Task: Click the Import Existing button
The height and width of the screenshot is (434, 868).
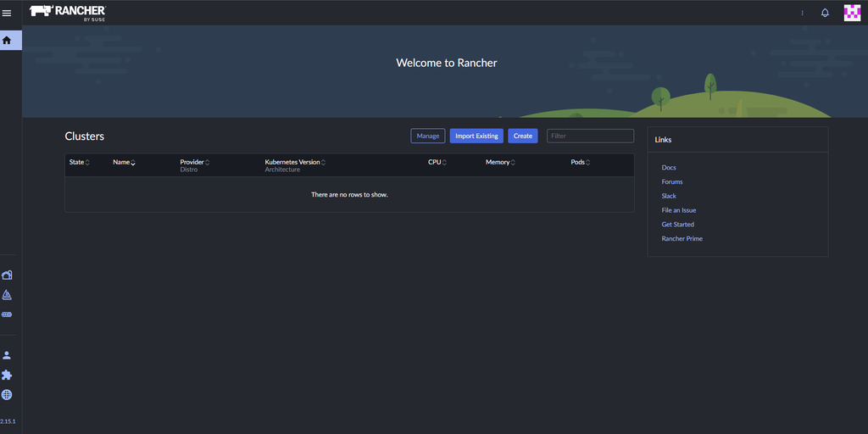Action: pyautogui.click(x=476, y=136)
